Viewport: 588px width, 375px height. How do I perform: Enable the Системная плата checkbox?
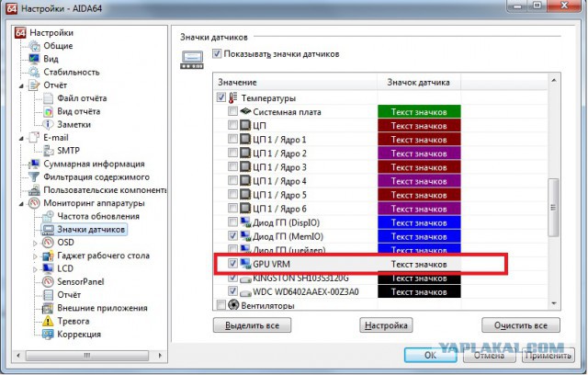point(232,111)
